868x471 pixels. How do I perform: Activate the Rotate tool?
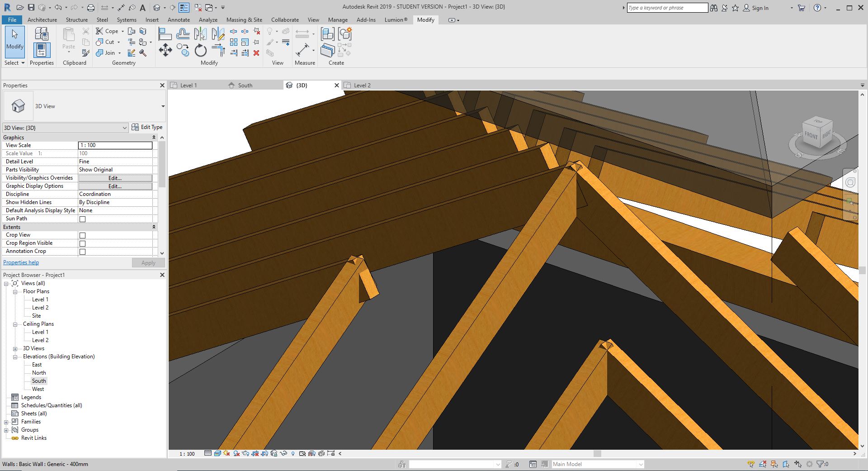coord(201,51)
